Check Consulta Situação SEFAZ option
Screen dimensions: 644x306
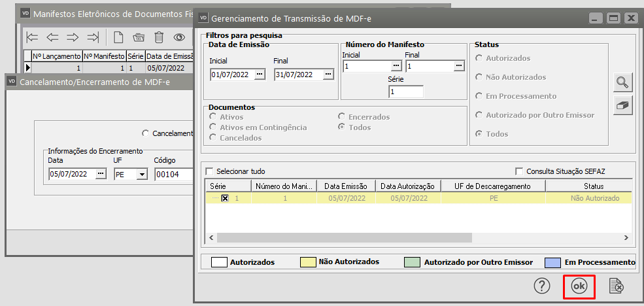pos(520,171)
